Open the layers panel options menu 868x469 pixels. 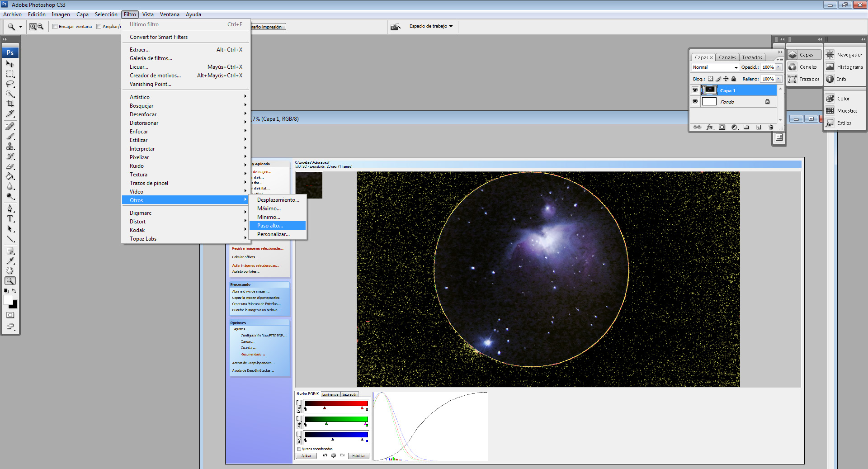point(780,59)
